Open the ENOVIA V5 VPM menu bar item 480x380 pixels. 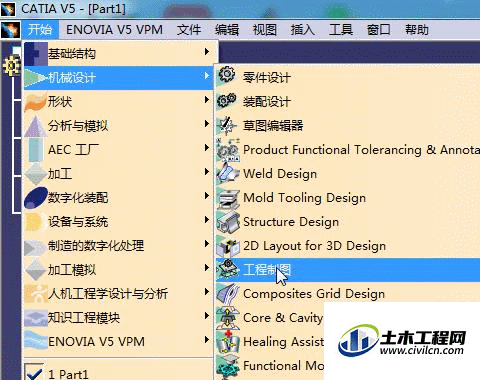click(x=114, y=30)
